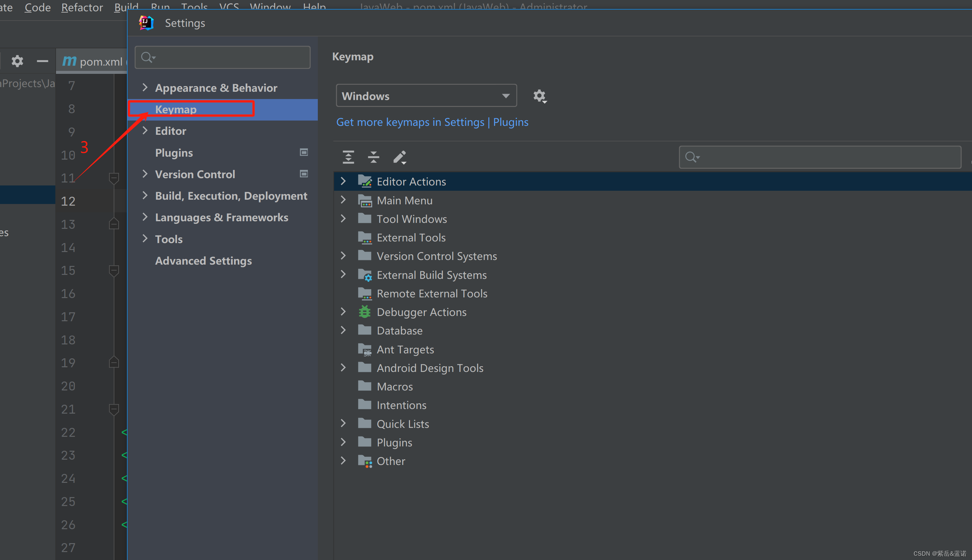
Task: Click the fold marker on editor line 13
Action: click(114, 224)
